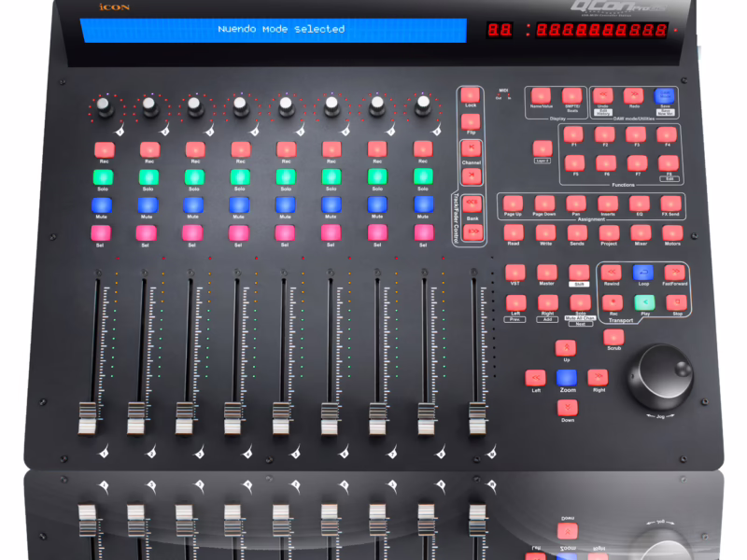
Task: Open the Mixer button
Action: click(641, 233)
